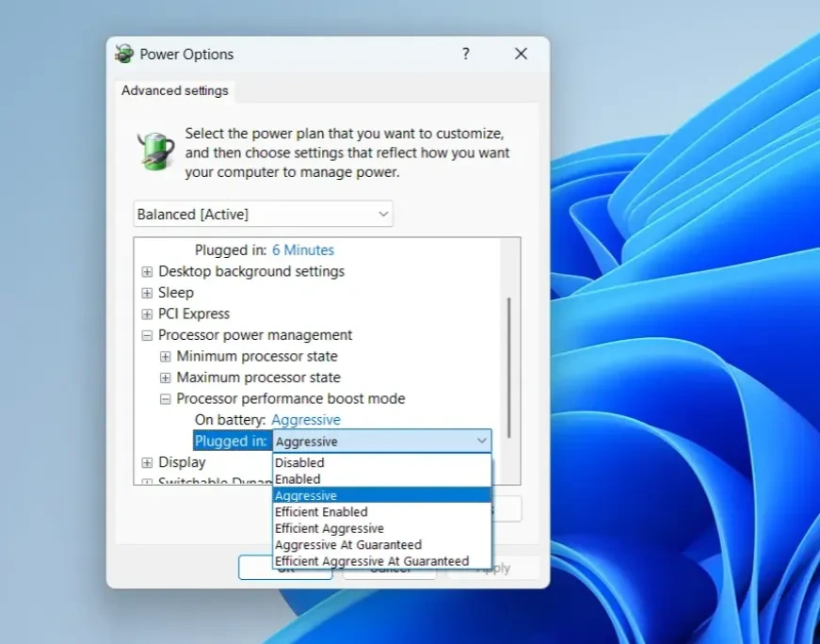The image size is (820, 644).
Task: Select Processor power management label
Action: click(255, 335)
